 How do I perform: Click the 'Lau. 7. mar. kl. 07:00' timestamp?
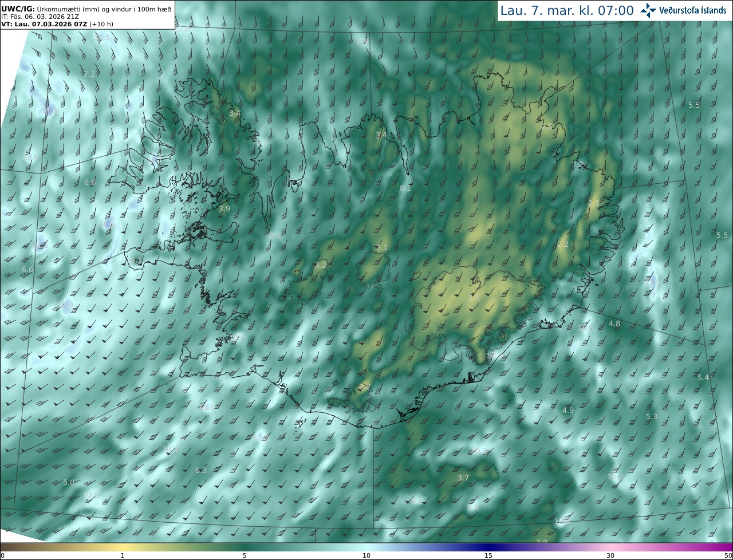tap(567, 10)
